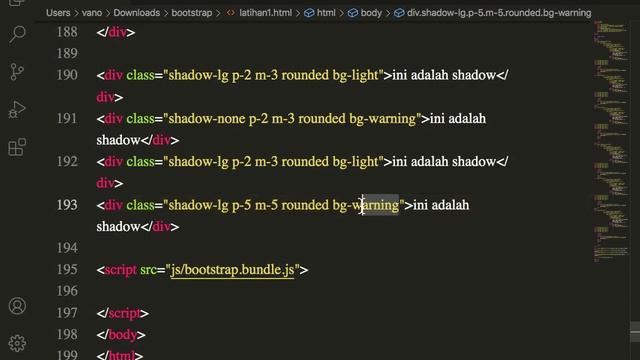Open the Search view in the activity bar
The image size is (640, 360).
(17, 34)
